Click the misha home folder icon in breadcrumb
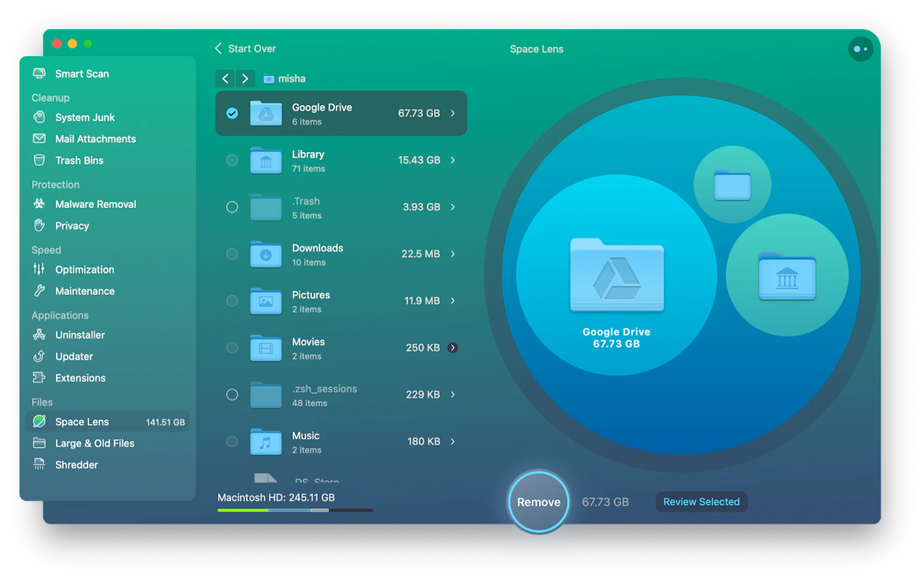Viewport: 924px width, 581px height. [268, 79]
